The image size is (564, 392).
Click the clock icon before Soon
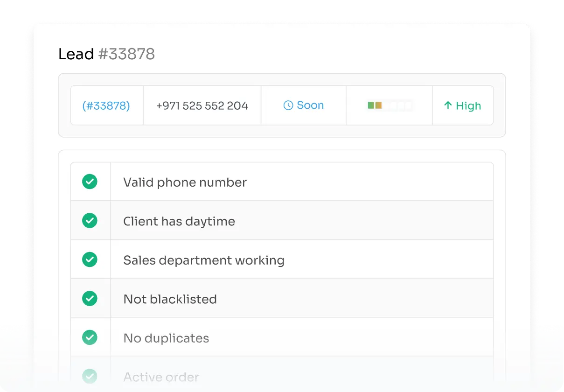288,105
